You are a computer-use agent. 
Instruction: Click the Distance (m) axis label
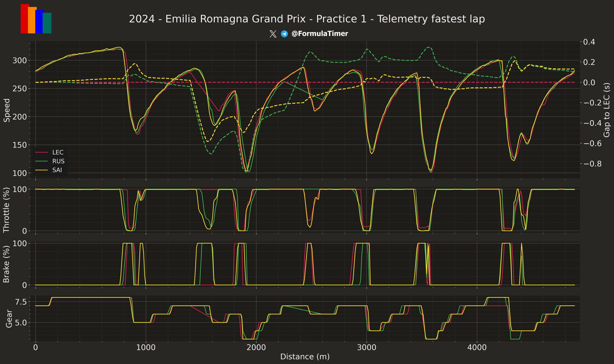[305, 356]
